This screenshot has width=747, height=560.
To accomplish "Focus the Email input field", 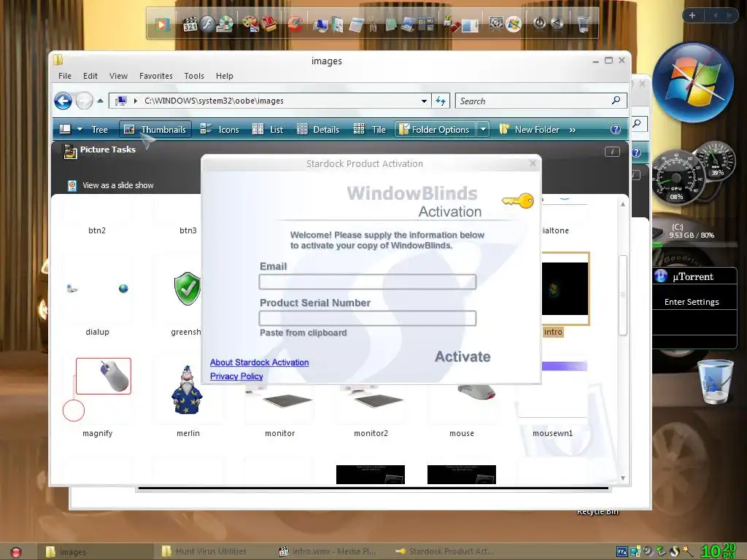I will 368,282.
